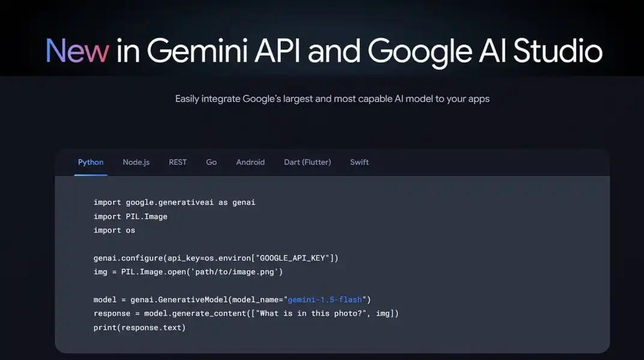
Task: Switch to the Node.js tab
Action: coord(136,162)
